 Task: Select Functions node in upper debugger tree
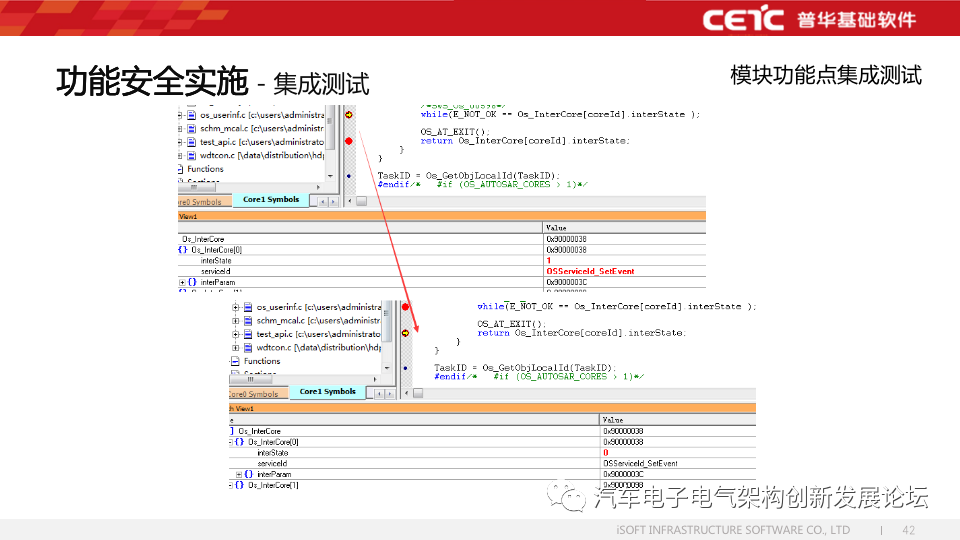tap(205, 169)
